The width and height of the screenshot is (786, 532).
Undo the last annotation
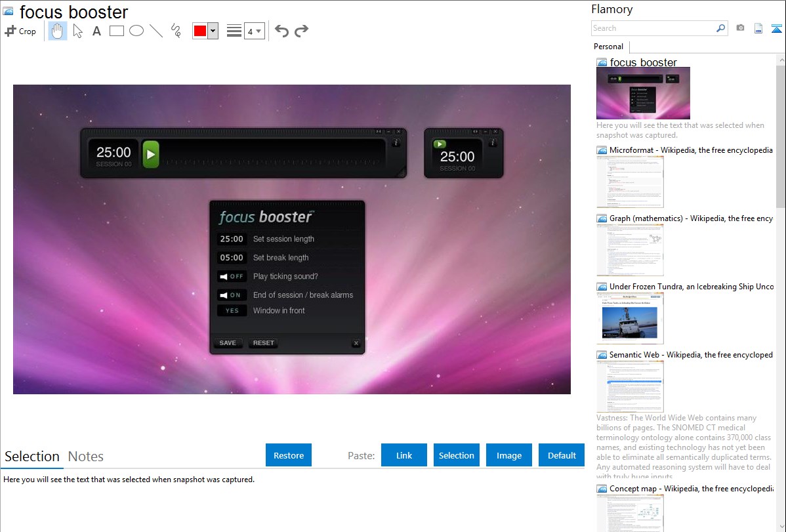point(281,31)
